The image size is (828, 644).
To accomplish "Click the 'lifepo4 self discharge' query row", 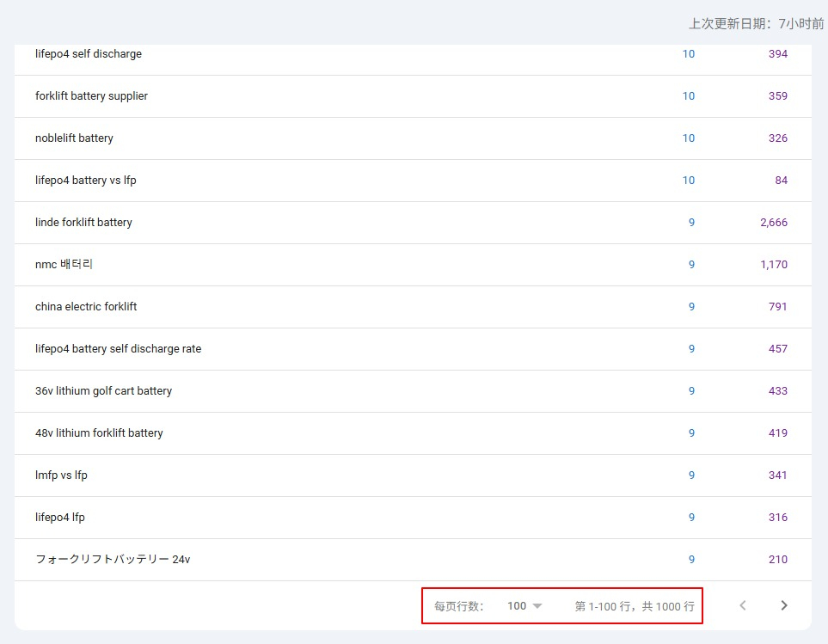I will 89,54.
